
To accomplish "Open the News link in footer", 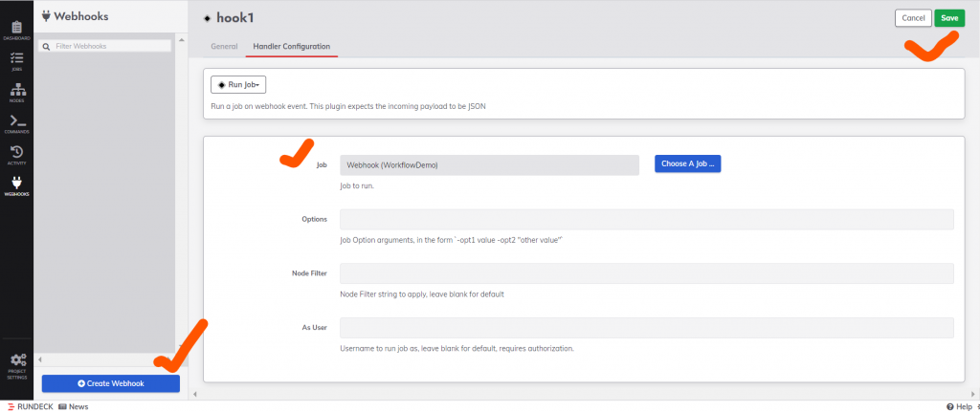I will 74,406.
